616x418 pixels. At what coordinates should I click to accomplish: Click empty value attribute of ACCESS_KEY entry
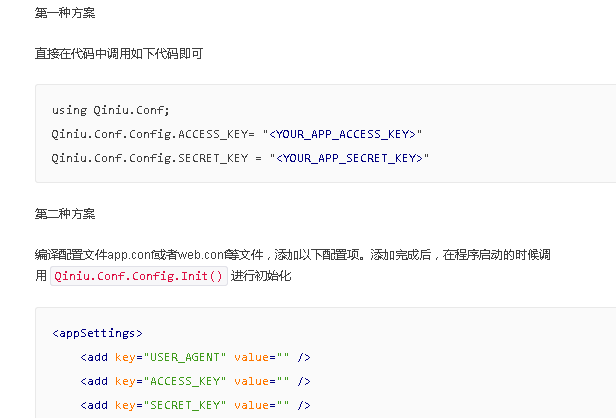[x=262, y=381]
